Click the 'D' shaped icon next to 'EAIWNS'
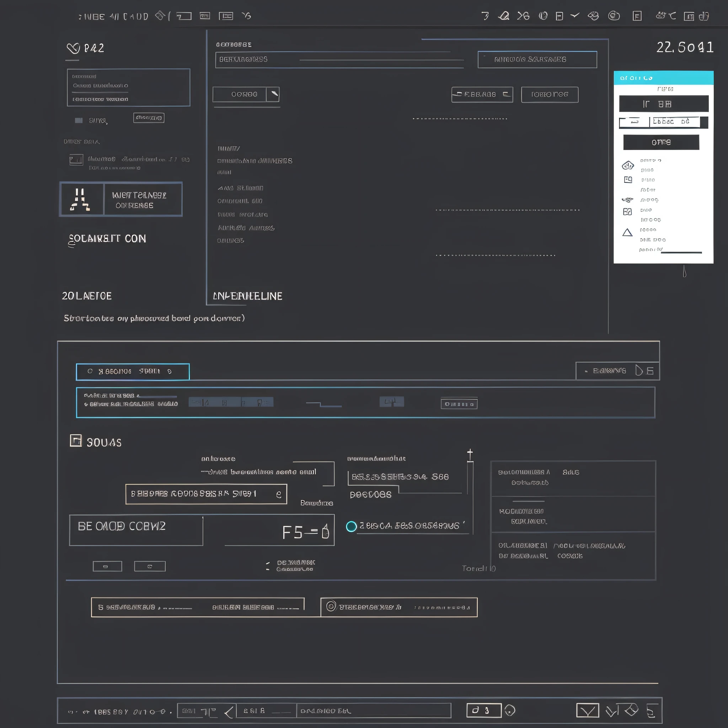728x728 pixels. 639,370
